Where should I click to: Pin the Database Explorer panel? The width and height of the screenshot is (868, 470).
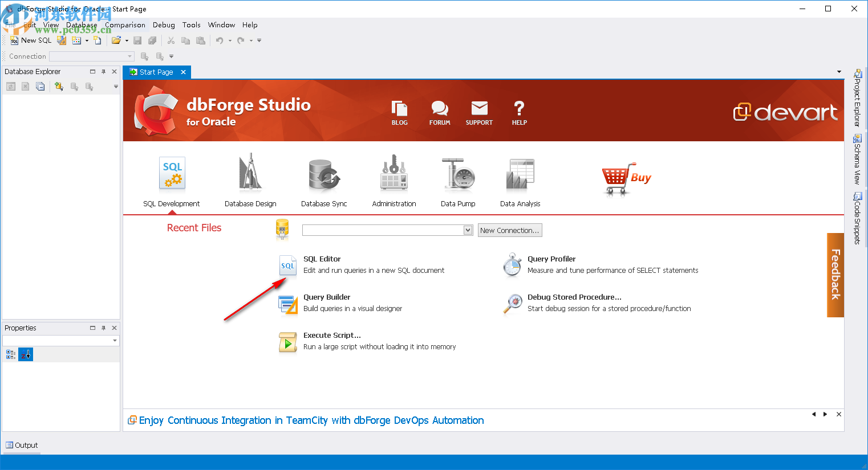[103, 71]
